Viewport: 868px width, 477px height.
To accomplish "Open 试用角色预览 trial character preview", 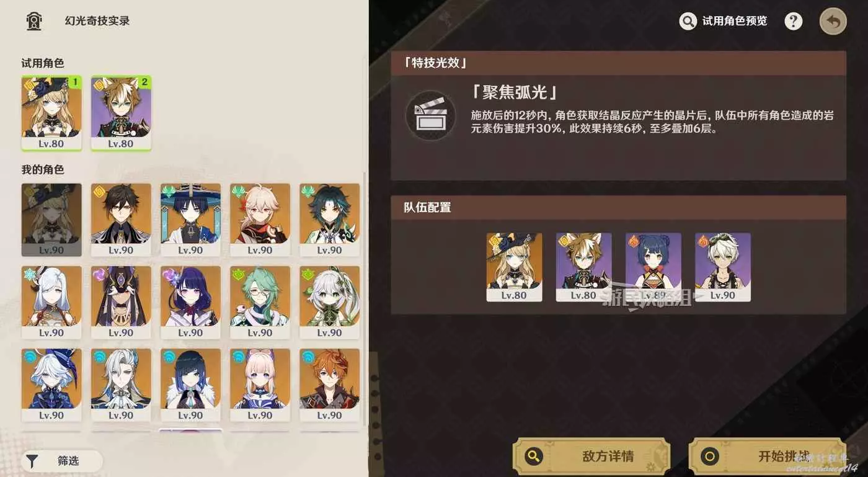I will pyautogui.click(x=724, y=21).
